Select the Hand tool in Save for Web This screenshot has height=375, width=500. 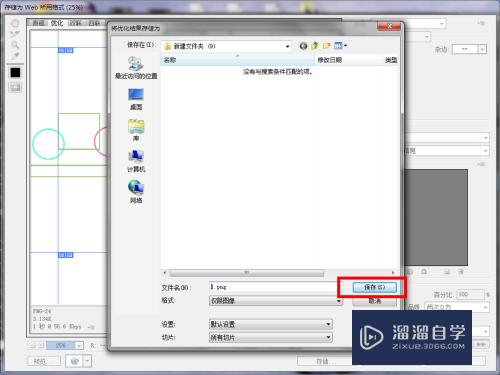(x=15, y=23)
